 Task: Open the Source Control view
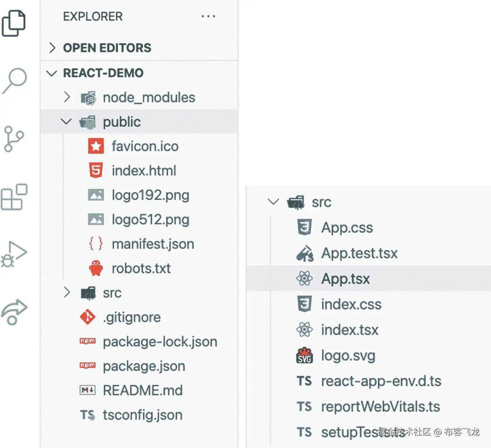pyautogui.click(x=14, y=139)
